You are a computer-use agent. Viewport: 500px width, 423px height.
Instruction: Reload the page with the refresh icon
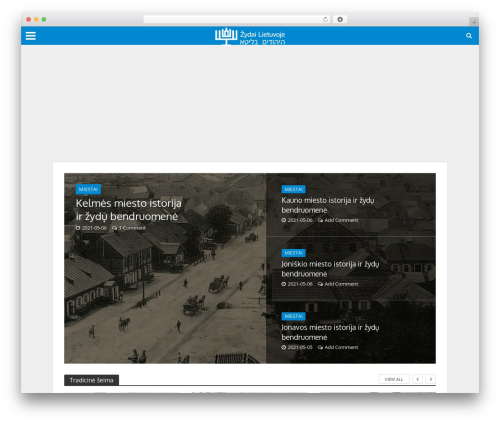click(325, 19)
